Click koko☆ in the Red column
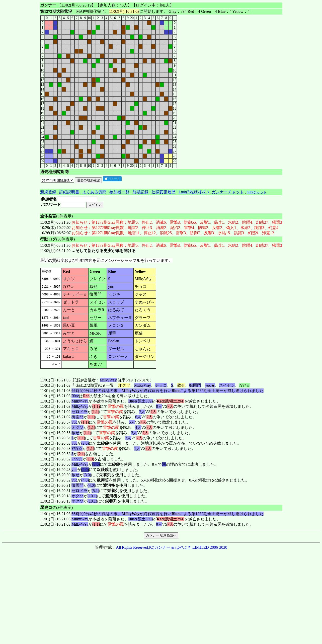The image size is (322, 644). point(75,357)
